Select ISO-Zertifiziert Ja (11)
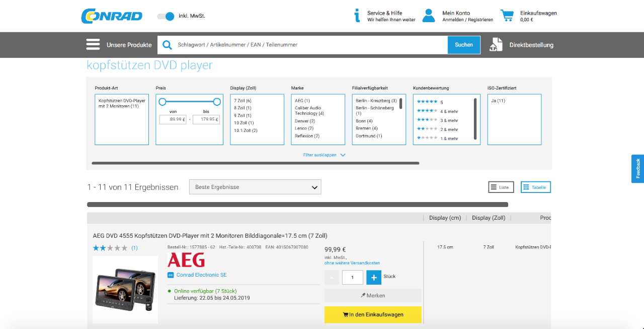Viewport: 644px width, 329px height. tap(498, 101)
